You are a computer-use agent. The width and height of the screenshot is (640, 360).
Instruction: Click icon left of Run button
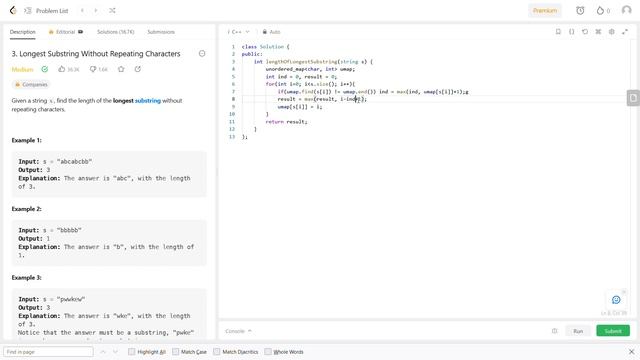(x=554, y=331)
